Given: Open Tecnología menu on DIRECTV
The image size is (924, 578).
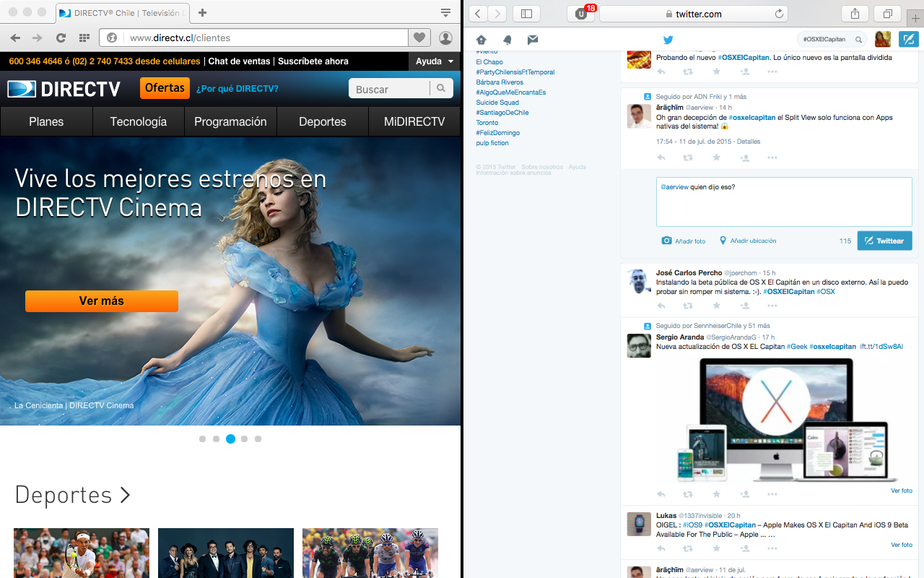Looking at the screenshot, I should click(x=139, y=121).
